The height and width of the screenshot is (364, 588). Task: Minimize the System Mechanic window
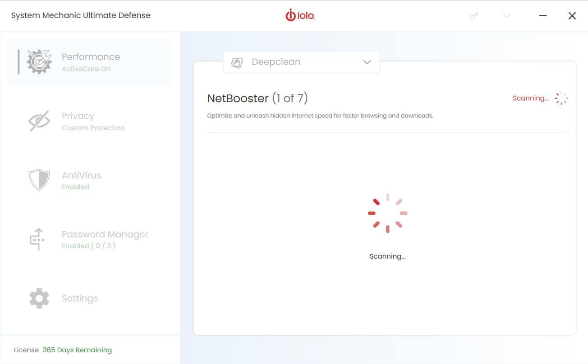[543, 16]
